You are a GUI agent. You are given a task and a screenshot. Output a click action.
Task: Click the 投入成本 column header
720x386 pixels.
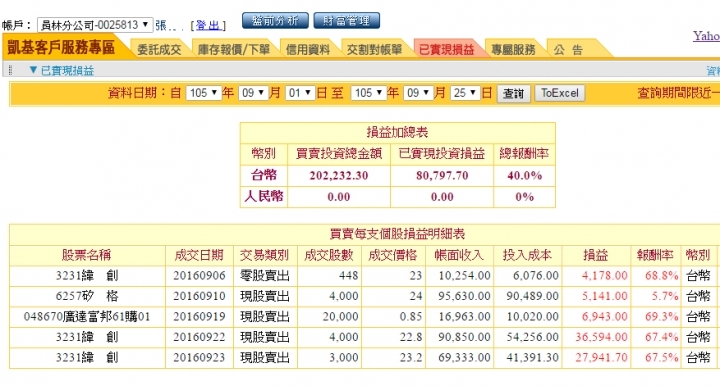[x=528, y=255]
